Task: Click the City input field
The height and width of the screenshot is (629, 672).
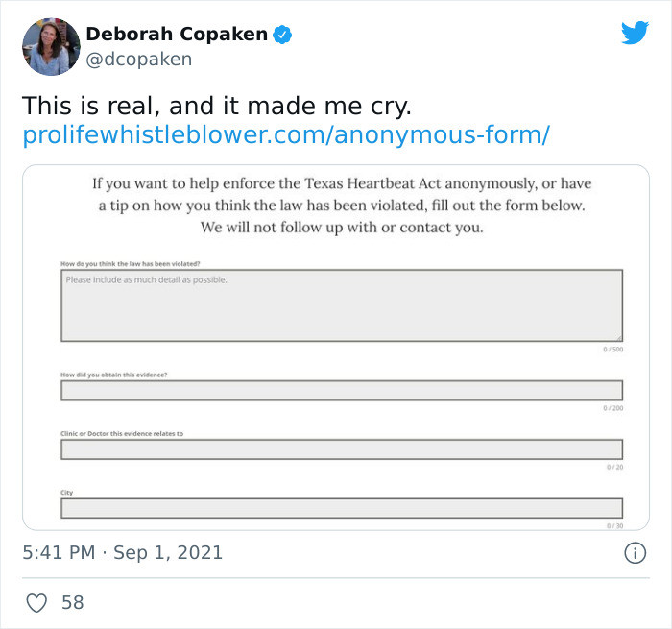Action: click(x=342, y=508)
